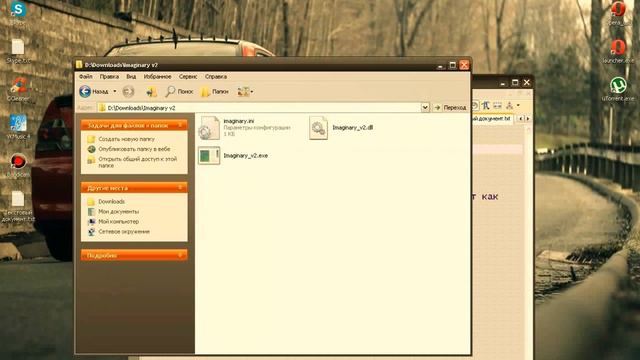Open the Вид menu
The width and height of the screenshot is (640, 360).
click(131, 76)
